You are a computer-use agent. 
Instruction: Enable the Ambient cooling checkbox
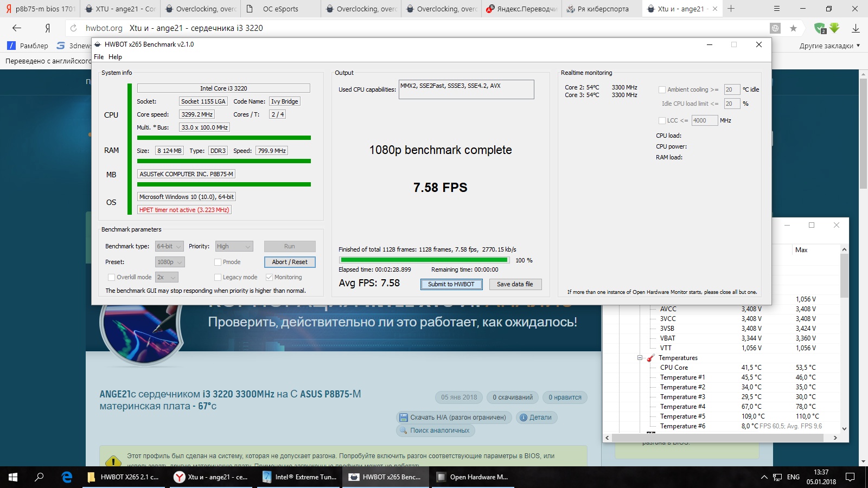[662, 89]
